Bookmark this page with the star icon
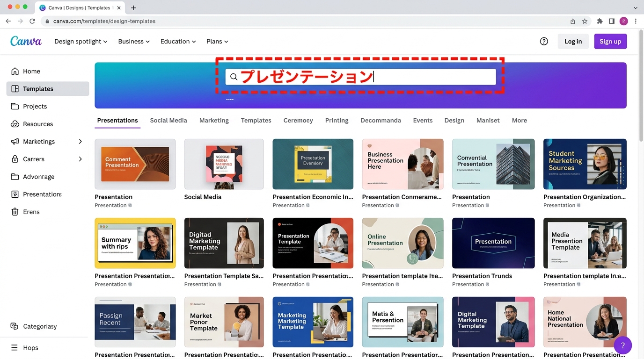 click(x=585, y=21)
